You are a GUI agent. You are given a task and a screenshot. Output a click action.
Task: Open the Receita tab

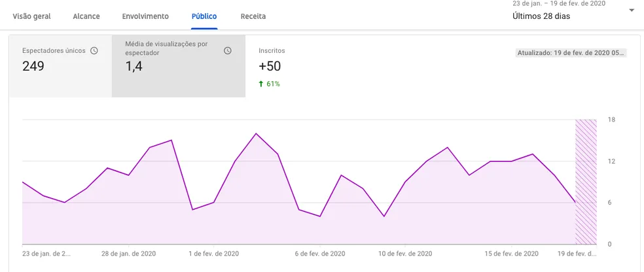pos(253,16)
